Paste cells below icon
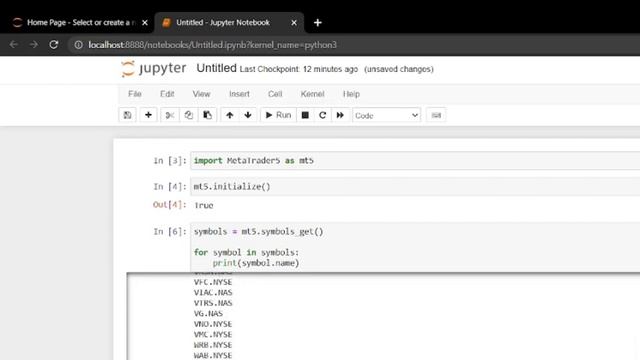The image size is (640, 360). tap(207, 115)
